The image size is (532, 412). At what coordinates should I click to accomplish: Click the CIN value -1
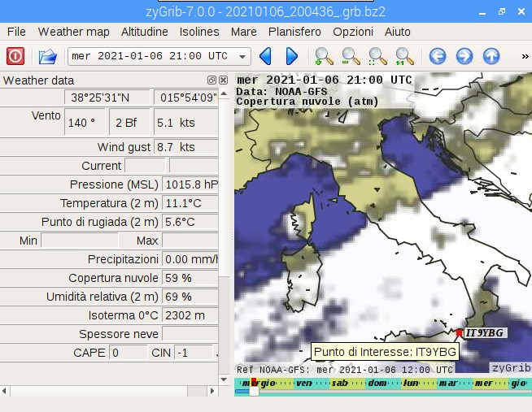coord(194,353)
